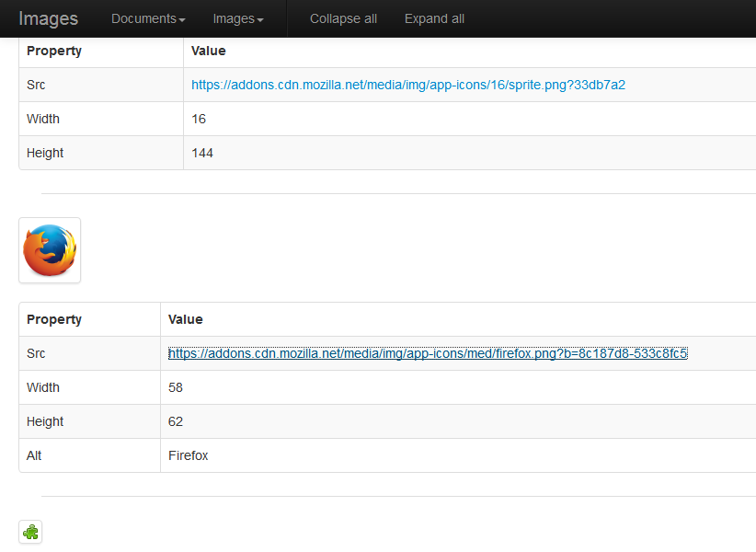The height and width of the screenshot is (552, 756).
Task: Expand the Documents menu chevron
Action: coord(180,18)
